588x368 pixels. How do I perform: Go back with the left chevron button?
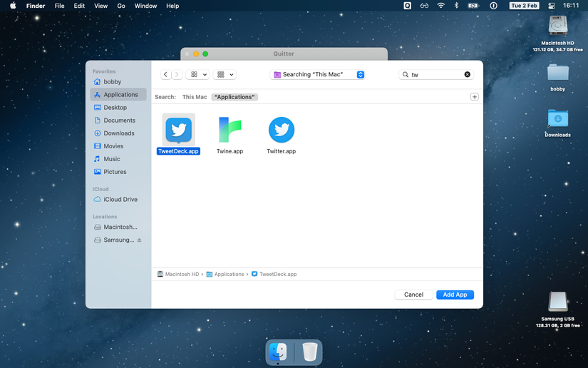[166, 74]
